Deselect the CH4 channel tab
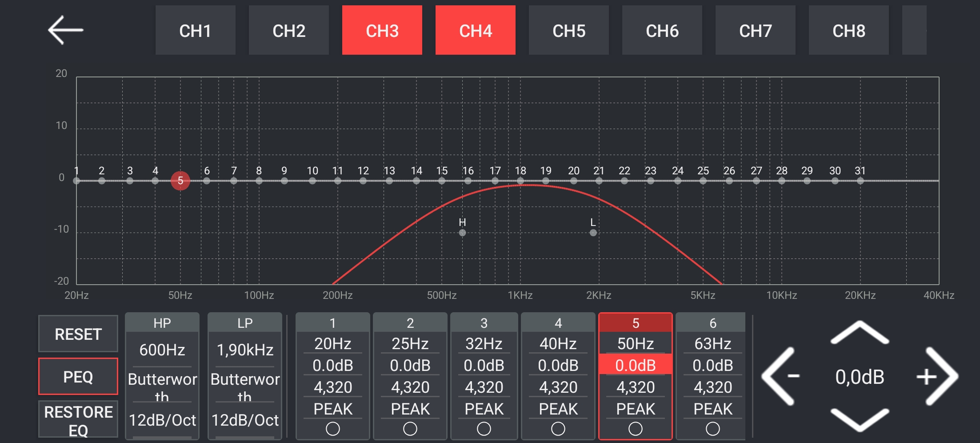980x443 pixels. (475, 31)
